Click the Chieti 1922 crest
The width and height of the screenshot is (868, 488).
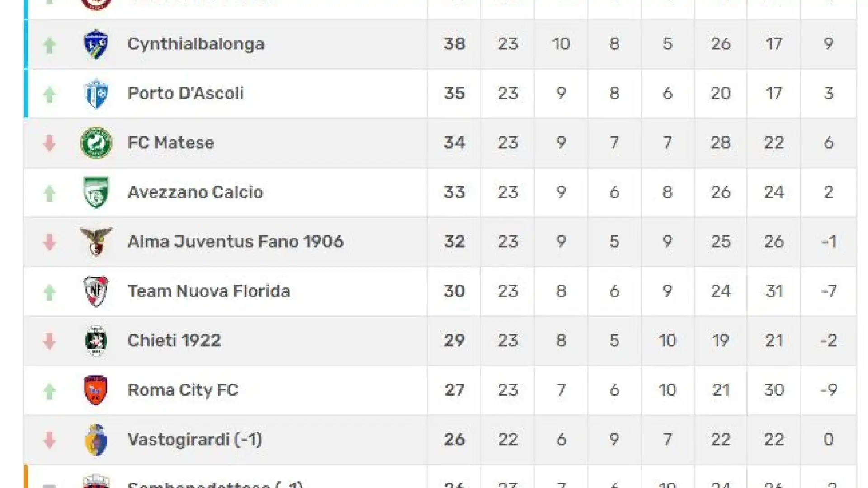click(96, 340)
